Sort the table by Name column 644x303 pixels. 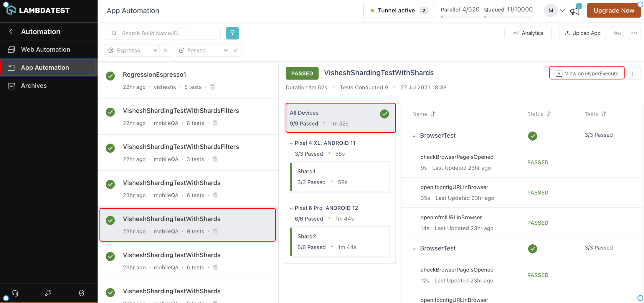coord(432,114)
